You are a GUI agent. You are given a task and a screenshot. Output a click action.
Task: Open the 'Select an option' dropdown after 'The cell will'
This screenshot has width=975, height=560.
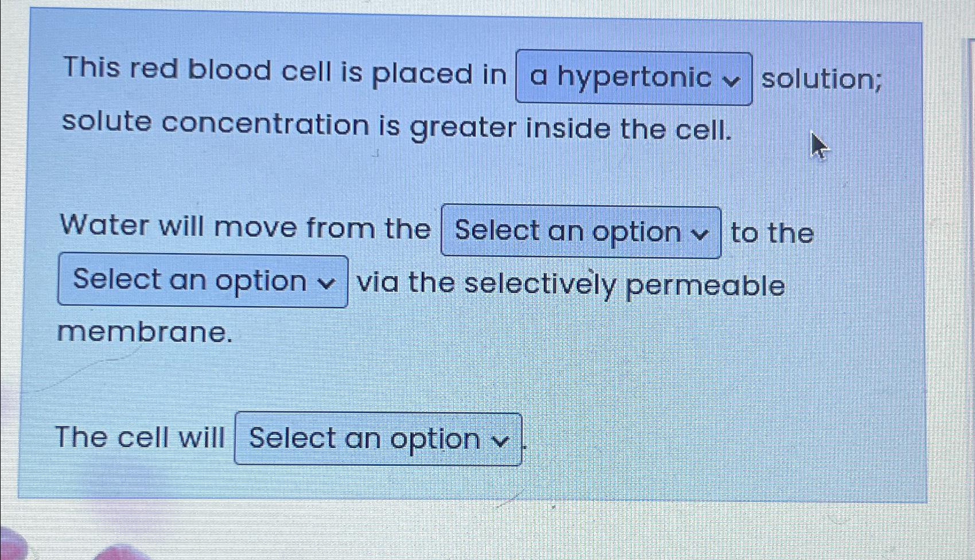coord(377,438)
